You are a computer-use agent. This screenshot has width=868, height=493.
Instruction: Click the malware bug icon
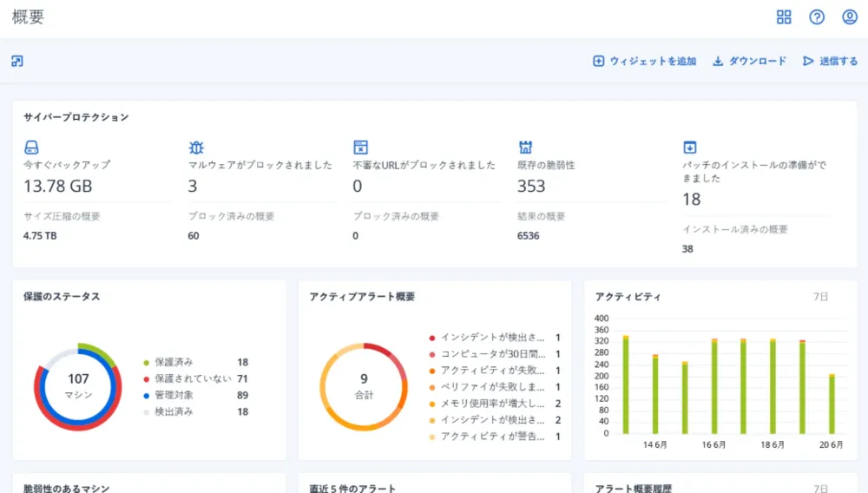click(196, 148)
